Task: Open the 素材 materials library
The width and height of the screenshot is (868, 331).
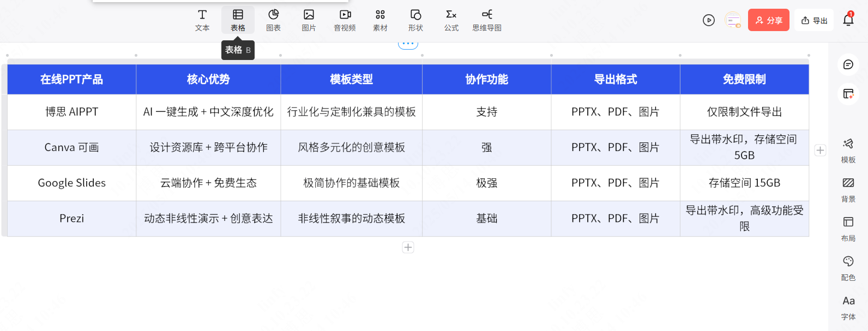Action: coord(380,20)
